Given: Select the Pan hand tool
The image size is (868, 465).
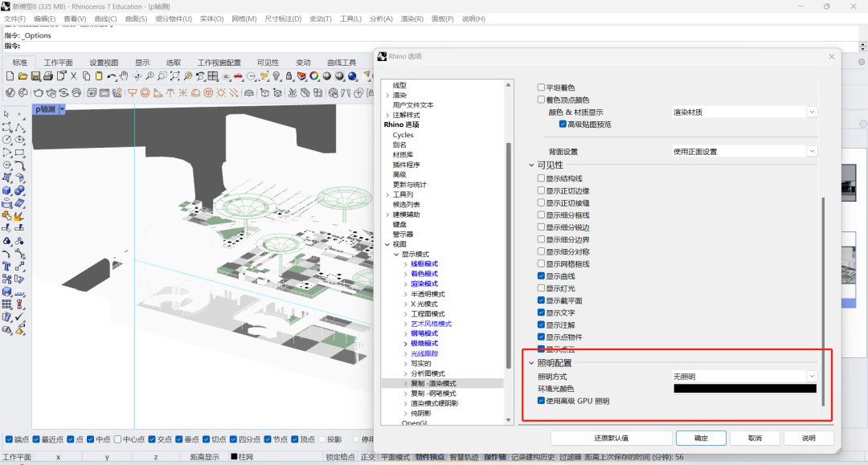Looking at the screenshot, I should 124,76.
